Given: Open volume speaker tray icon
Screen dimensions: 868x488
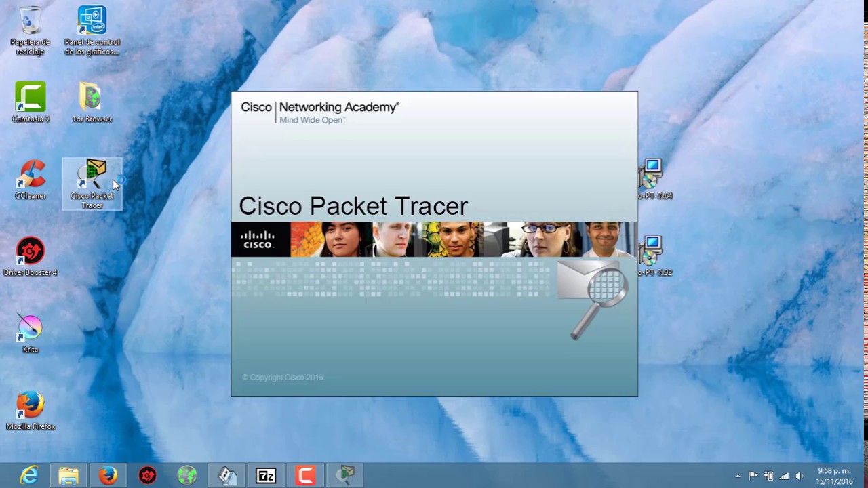Looking at the screenshot, I should click(800, 476).
